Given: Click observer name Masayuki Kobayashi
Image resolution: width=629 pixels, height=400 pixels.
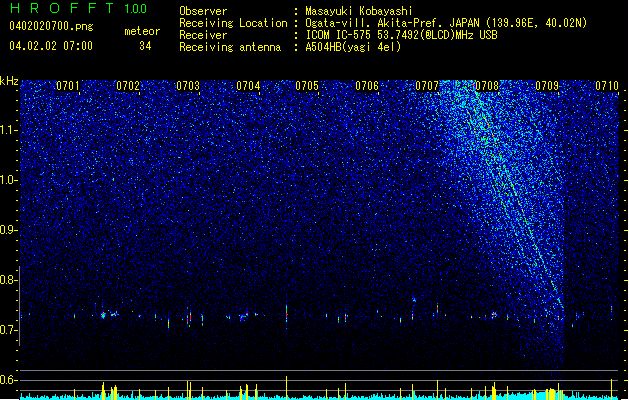Looking at the screenshot, I should (x=359, y=11).
